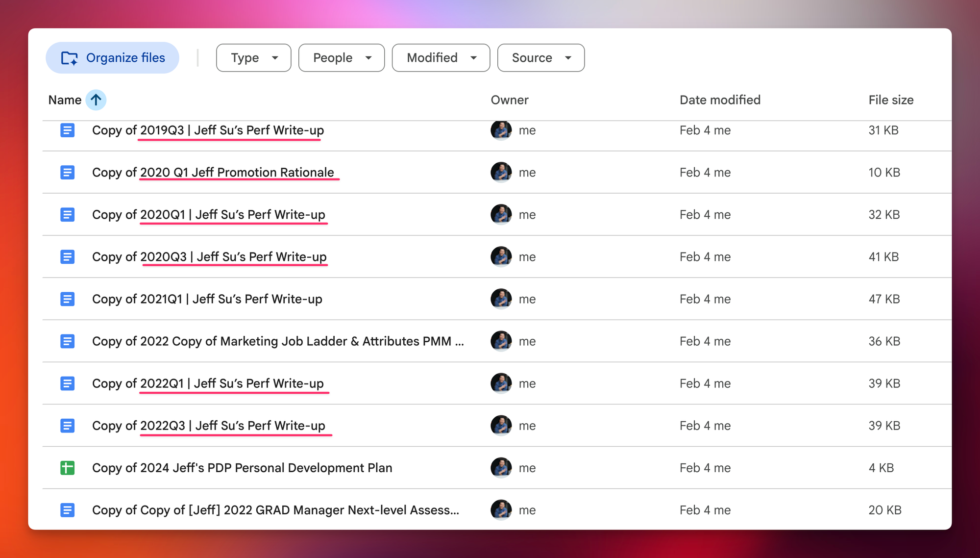Click the Name column header
This screenshot has width=980, height=558.
[65, 100]
